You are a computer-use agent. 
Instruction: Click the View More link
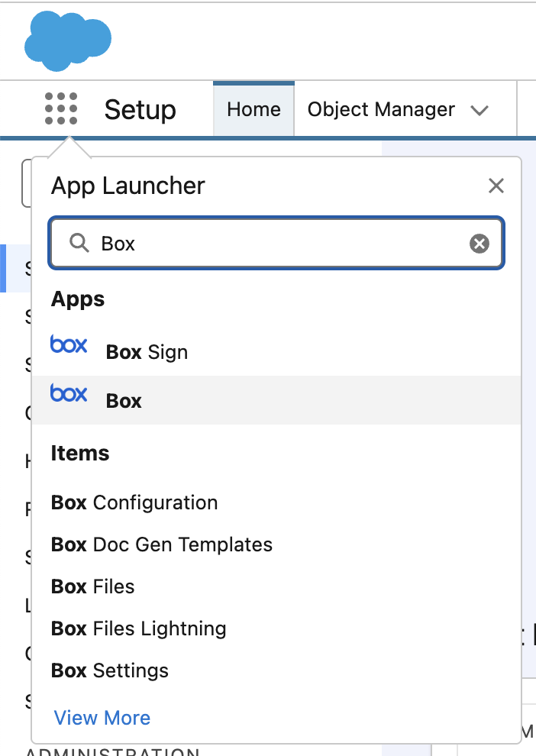pos(102,718)
